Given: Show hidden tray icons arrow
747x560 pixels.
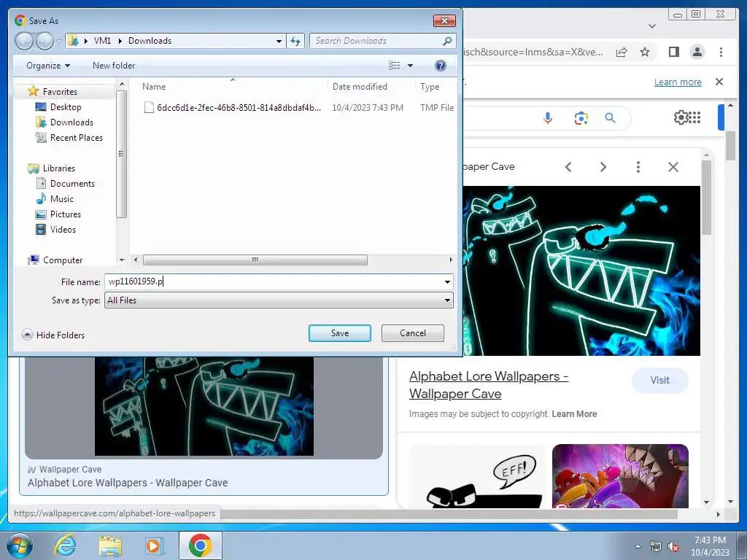Looking at the screenshot, I should coord(638,546).
